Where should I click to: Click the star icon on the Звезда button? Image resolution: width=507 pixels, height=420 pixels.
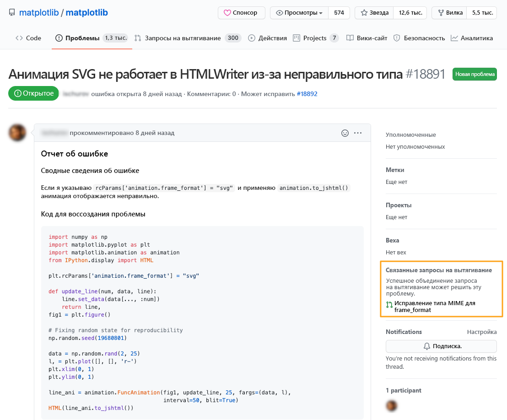[363, 12]
